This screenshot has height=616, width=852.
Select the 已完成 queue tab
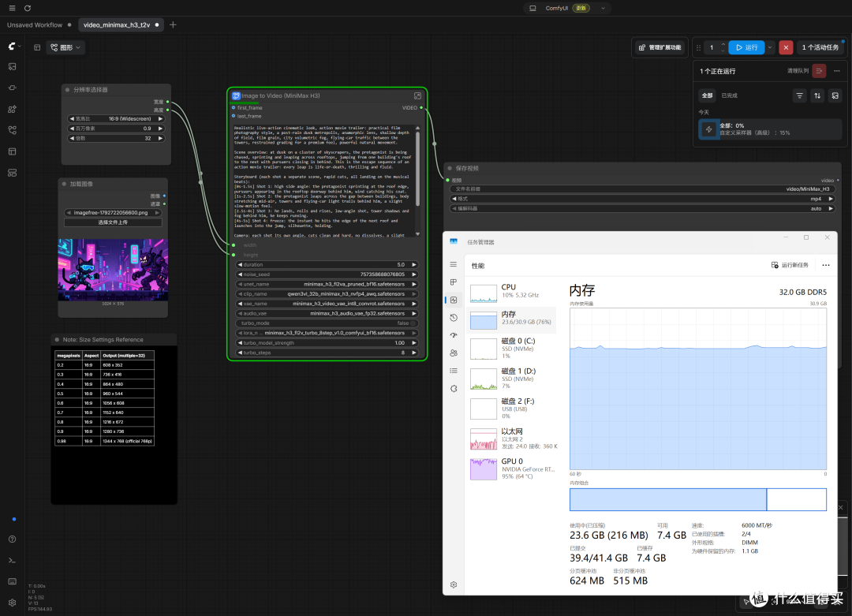coord(729,95)
